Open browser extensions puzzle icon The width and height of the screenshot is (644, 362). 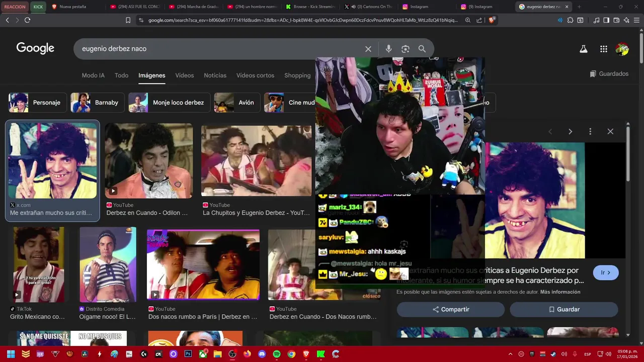(x=570, y=20)
